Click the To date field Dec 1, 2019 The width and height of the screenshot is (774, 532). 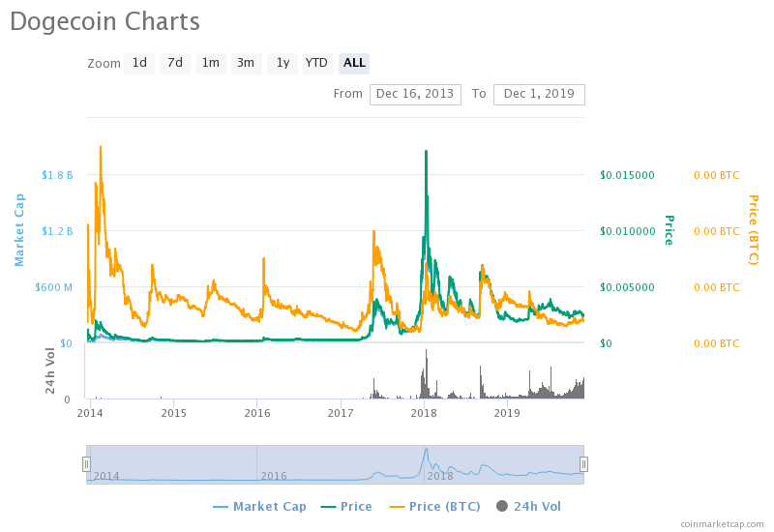click(x=539, y=94)
